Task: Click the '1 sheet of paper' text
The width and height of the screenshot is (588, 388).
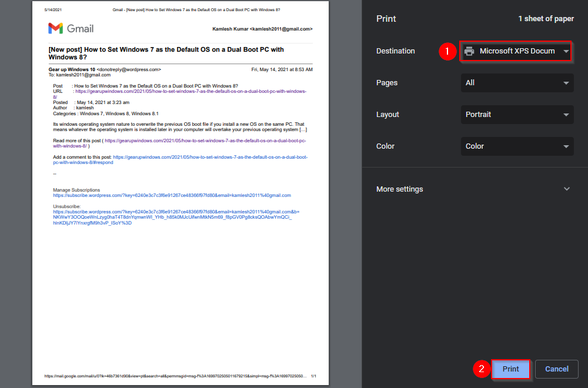Action: pyautogui.click(x=546, y=19)
